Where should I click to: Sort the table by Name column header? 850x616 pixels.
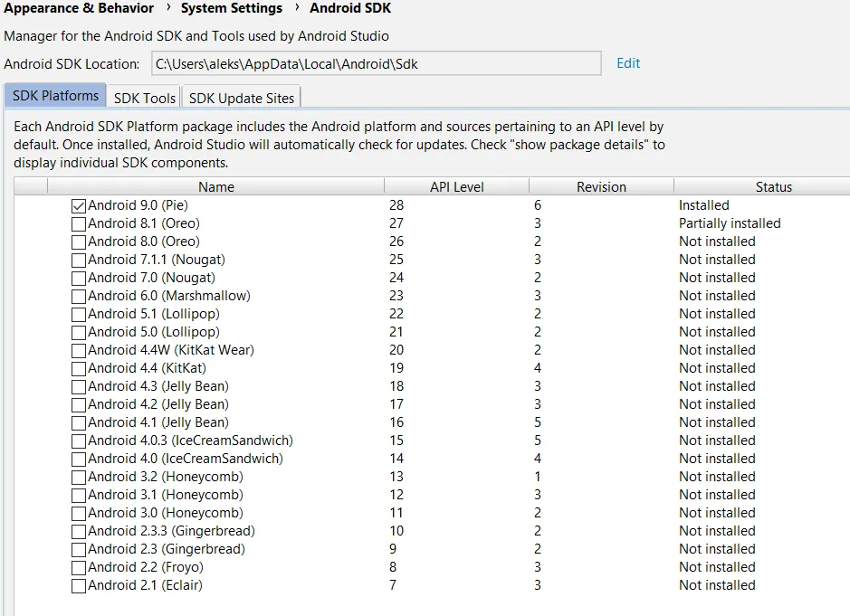(x=216, y=187)
